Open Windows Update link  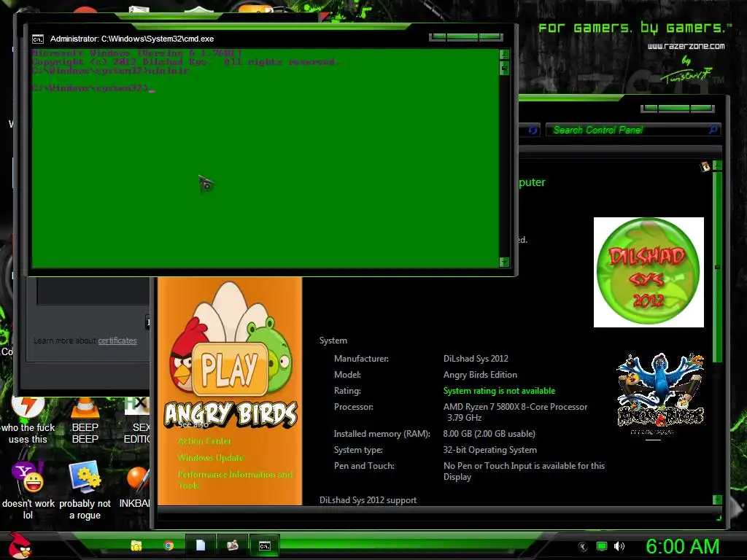click(211, 458)
